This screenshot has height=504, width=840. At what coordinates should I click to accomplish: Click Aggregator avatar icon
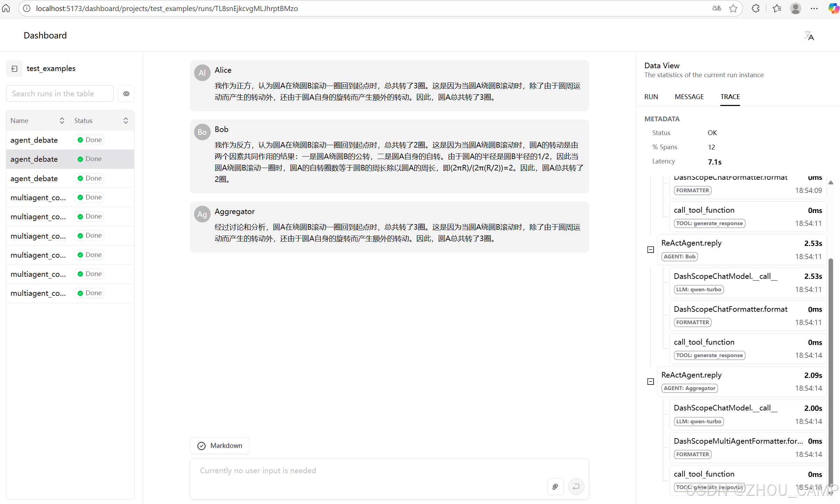point(202,214)
